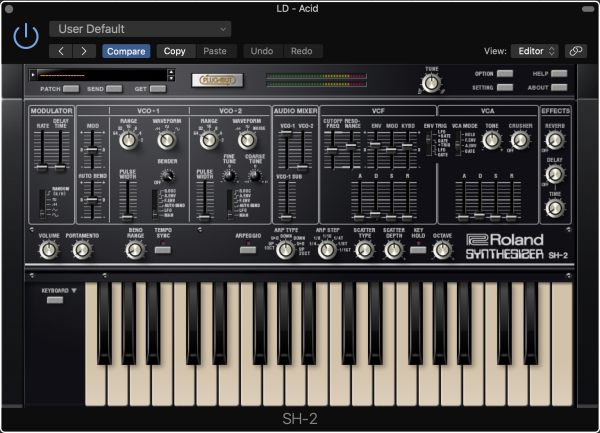Open the View Editor dropdown
600x433 pixels.
tap(535, 51)
